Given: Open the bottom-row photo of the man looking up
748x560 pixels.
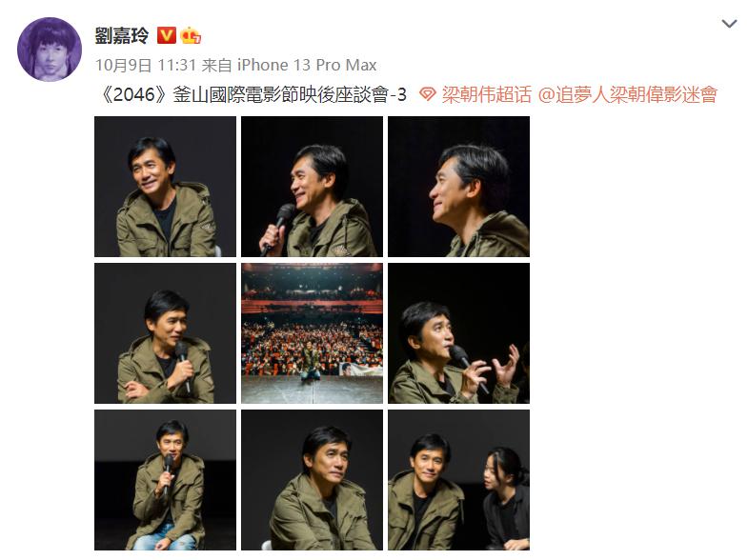Looking at the screenshot, I should (x=312, y=480).
